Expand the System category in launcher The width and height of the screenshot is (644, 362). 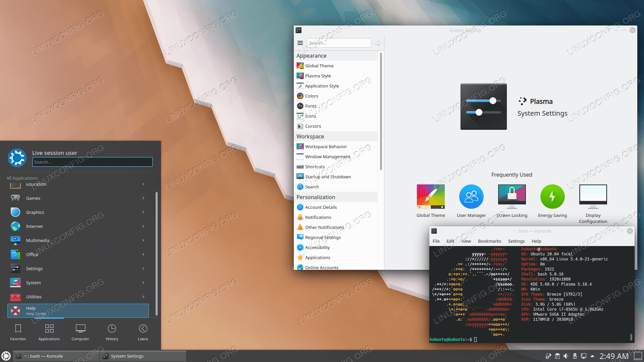coord(78,283)
